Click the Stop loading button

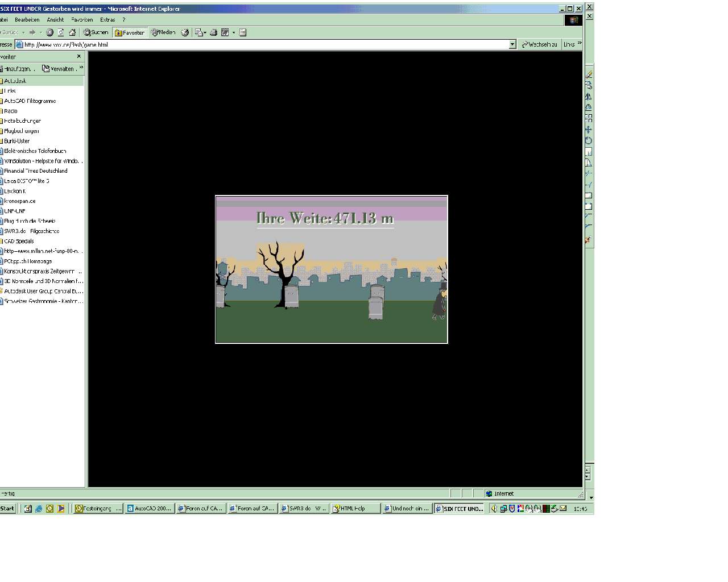point(49,32)
